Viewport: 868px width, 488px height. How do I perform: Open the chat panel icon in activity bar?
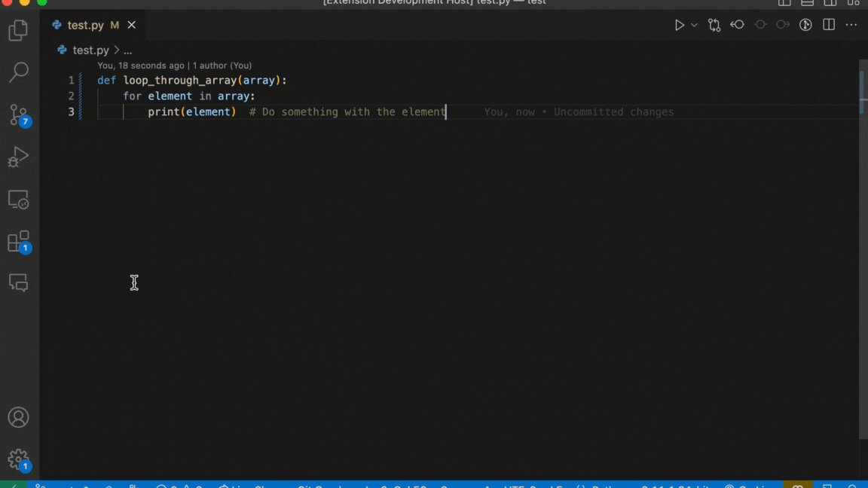[18, 282]
